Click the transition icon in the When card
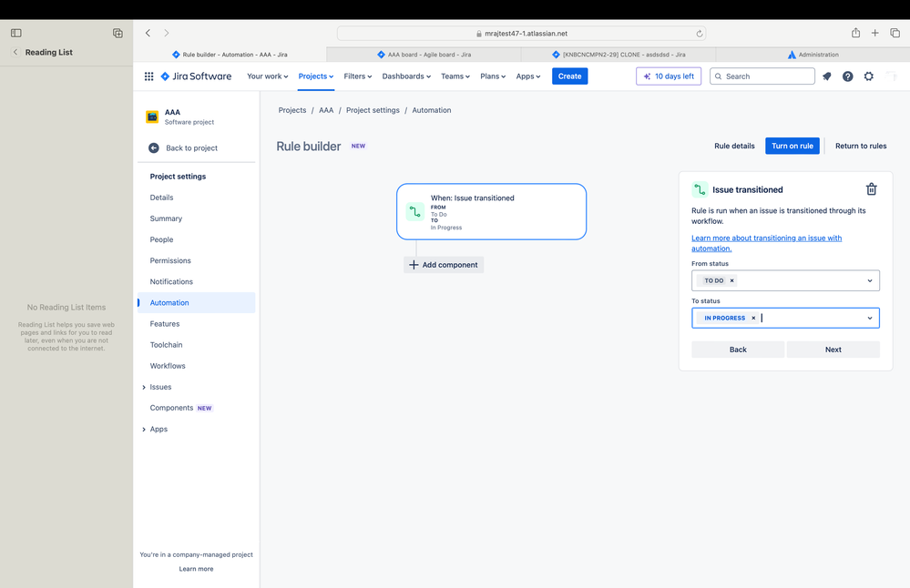The width and height of the screenshot is (910, 588). [x=415, y=212]
